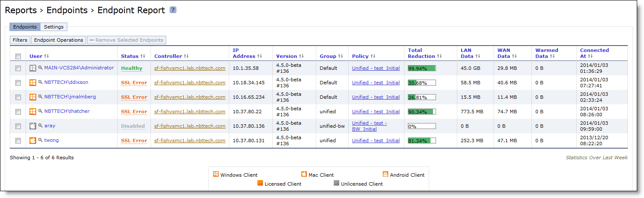Expand the Filters panel
Image resolution: width=644 pixels, height=198 pixels.
[x=20, y=40]
